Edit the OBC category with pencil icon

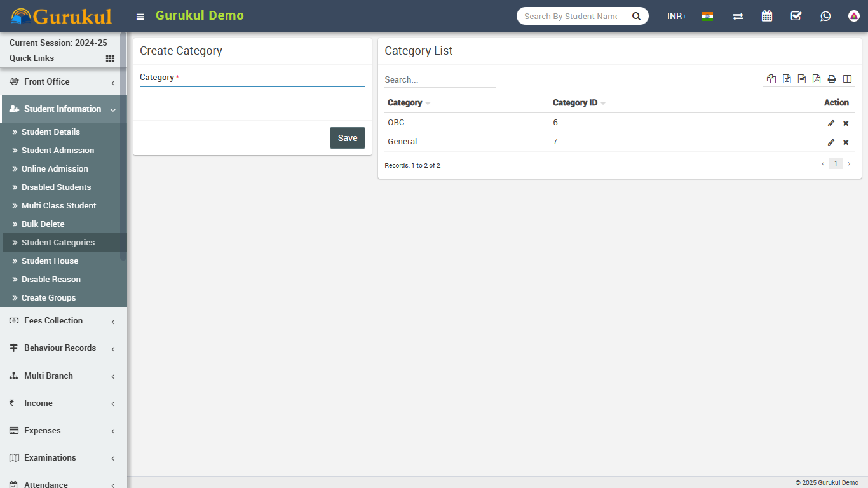(x=831, y=123)
